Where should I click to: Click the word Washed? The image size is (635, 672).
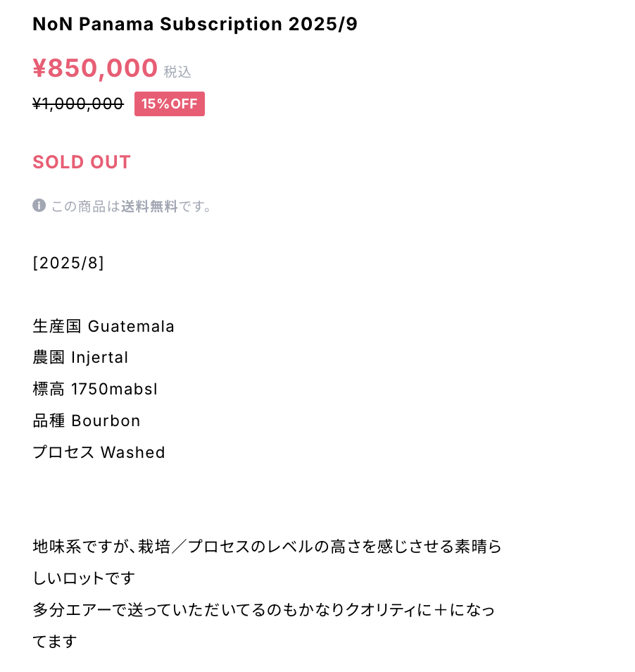(133, 452)
